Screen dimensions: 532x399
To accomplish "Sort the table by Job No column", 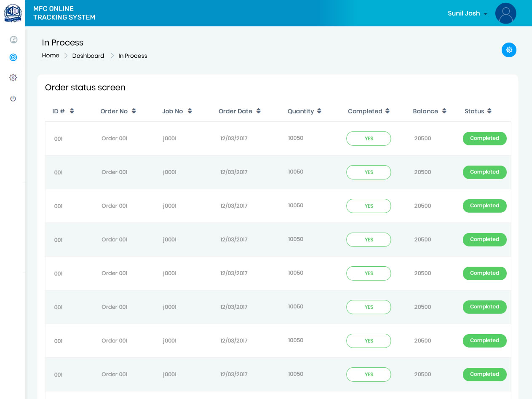I will pyautogui.click(x=177, y=111).
